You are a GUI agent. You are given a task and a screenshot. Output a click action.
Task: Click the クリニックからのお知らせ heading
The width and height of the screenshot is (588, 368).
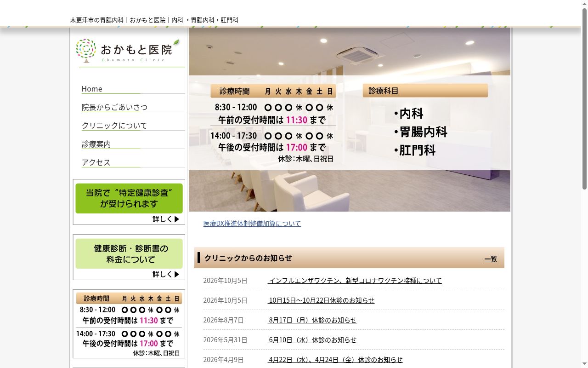(x=248, y=258)
